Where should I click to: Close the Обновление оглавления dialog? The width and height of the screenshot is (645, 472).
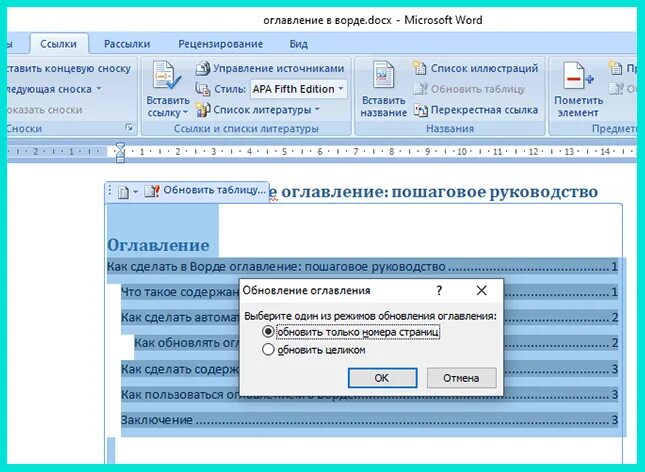click(x=481, y=291)
